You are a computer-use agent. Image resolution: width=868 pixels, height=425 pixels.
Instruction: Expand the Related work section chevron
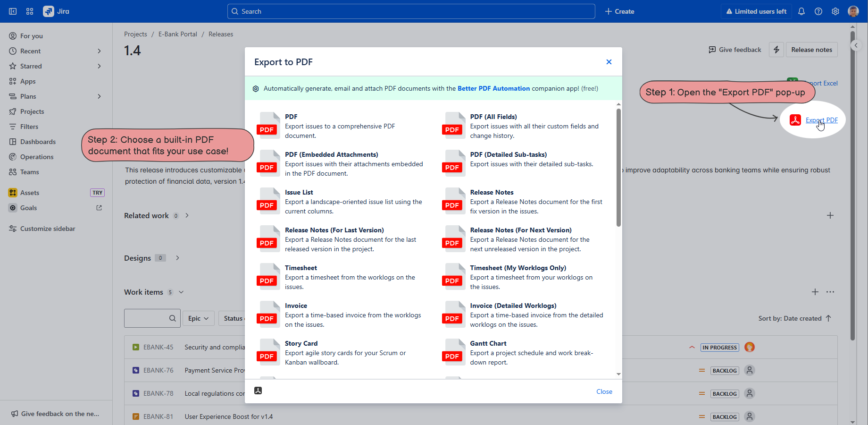[x=187, y=215]
